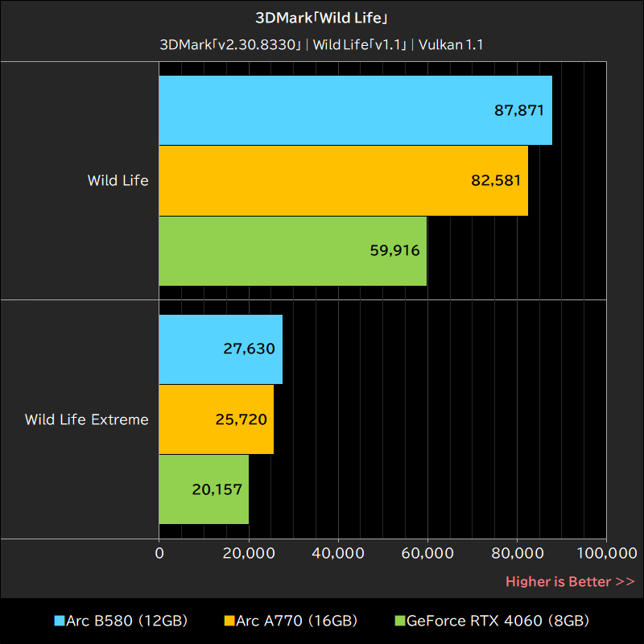The height and width of the screenshot is (644, 644).
Task: Click the Higher is Better >> note
Action: click(x=570, y=581)
